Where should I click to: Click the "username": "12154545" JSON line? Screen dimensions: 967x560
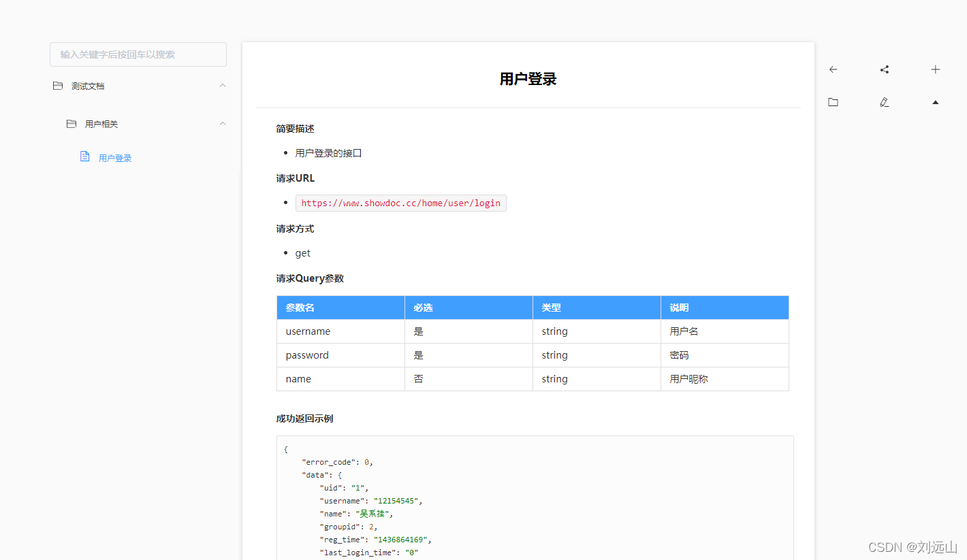coord(372,501)
